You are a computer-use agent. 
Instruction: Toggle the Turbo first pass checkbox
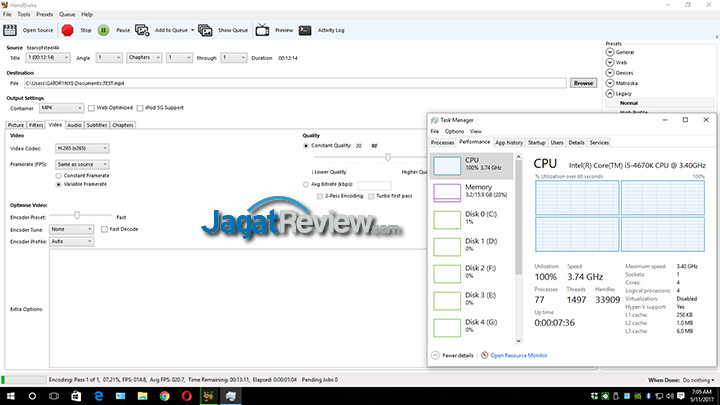[371, 196]
